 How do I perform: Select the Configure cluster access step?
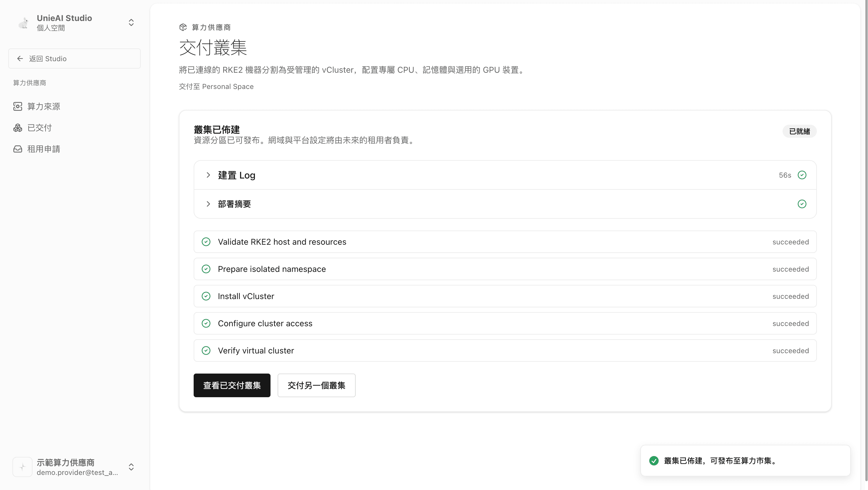[505, 324]
